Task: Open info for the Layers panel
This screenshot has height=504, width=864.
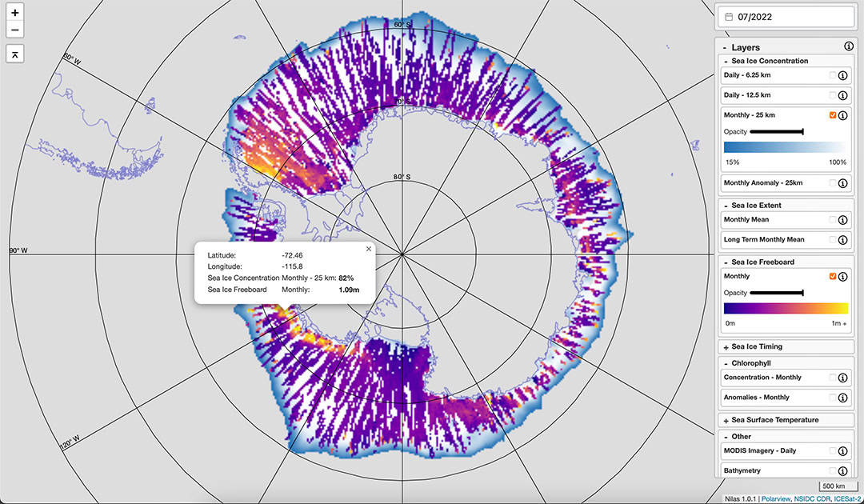Action: coord(849,47)
